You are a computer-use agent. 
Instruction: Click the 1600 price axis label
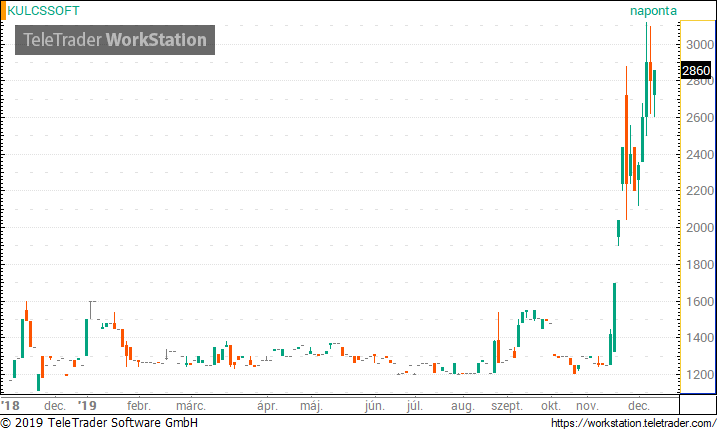[x=700, y=302]
